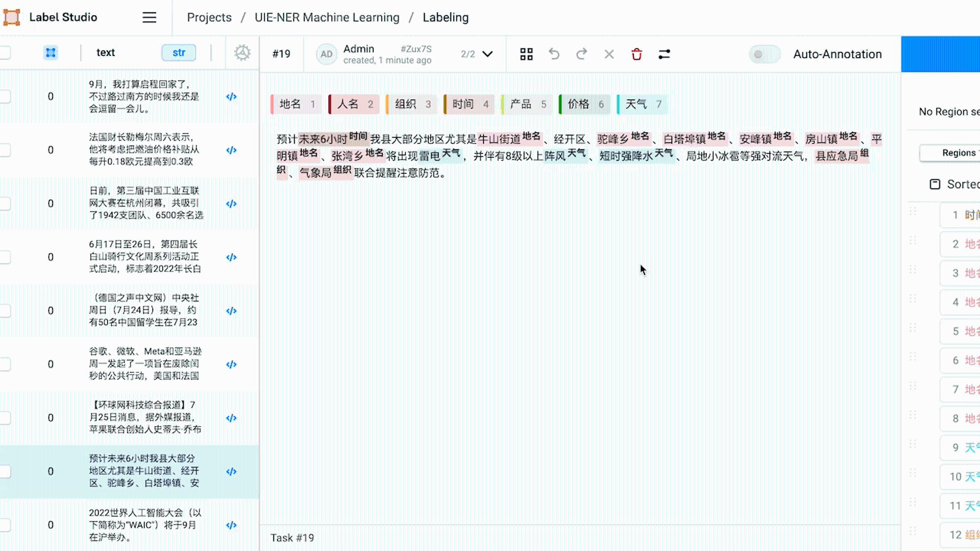Open the 2022世界人工智能大会 task row
980x551 pixels.
pyautogui.click(x=129, y=525)
